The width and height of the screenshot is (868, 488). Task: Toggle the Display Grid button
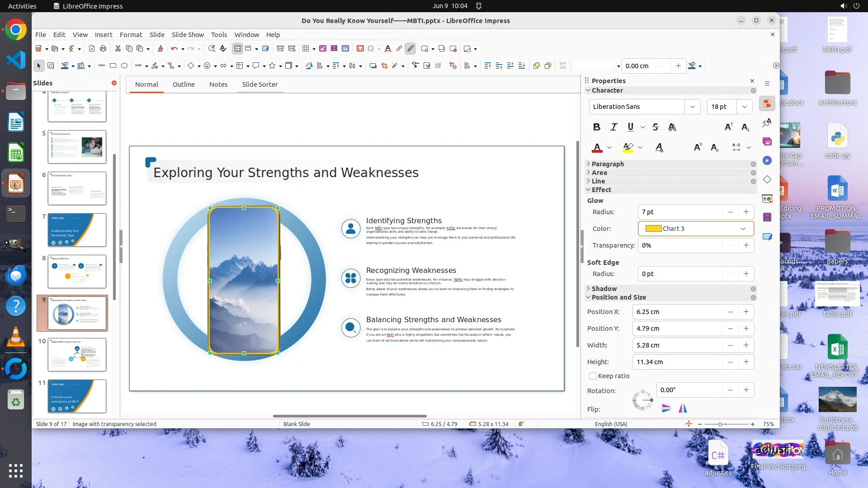pos(238,49)
